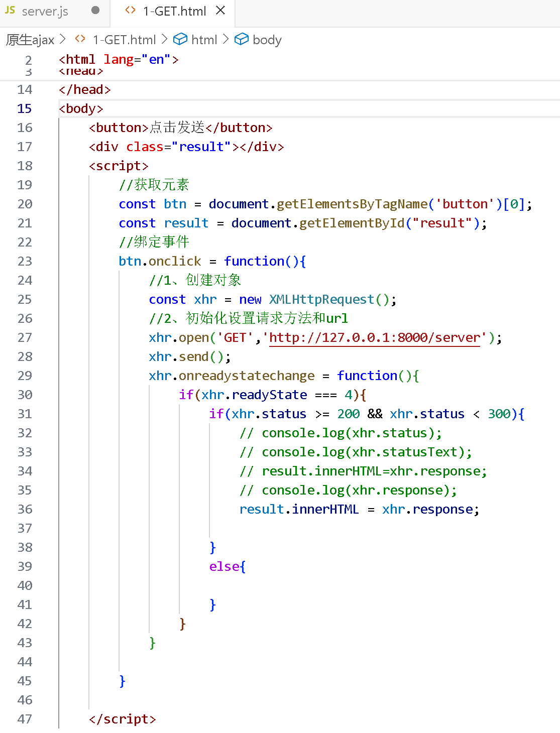Screen dimensions: 560x733
Task: Open the 1-GET.html breadcrumb item
Action: coord(124,40)
